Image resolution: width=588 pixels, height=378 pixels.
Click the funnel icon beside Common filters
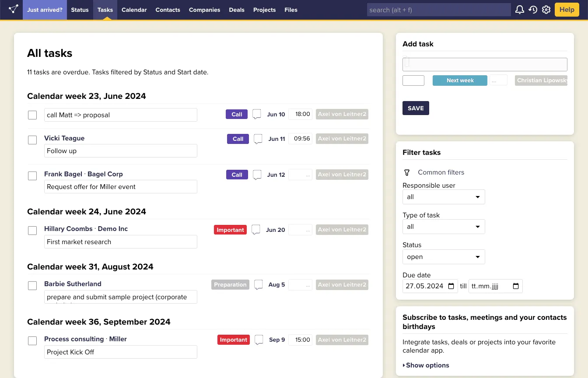[x=407, y=172]
